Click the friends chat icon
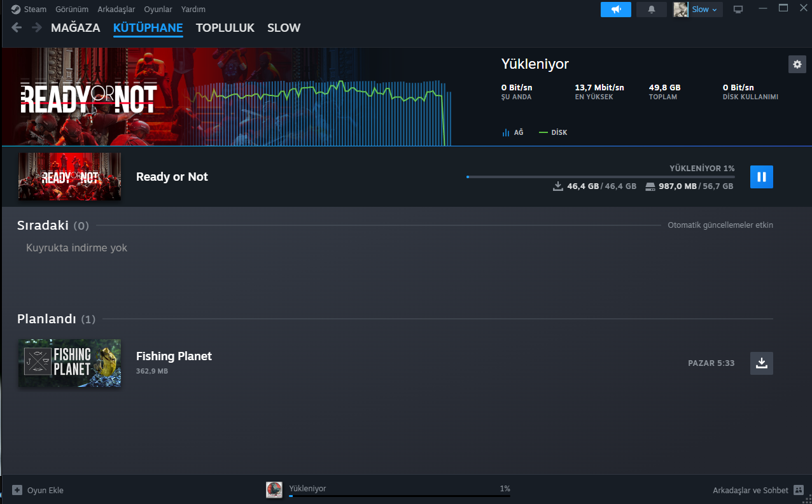The image size is (812, 504). 799,490
